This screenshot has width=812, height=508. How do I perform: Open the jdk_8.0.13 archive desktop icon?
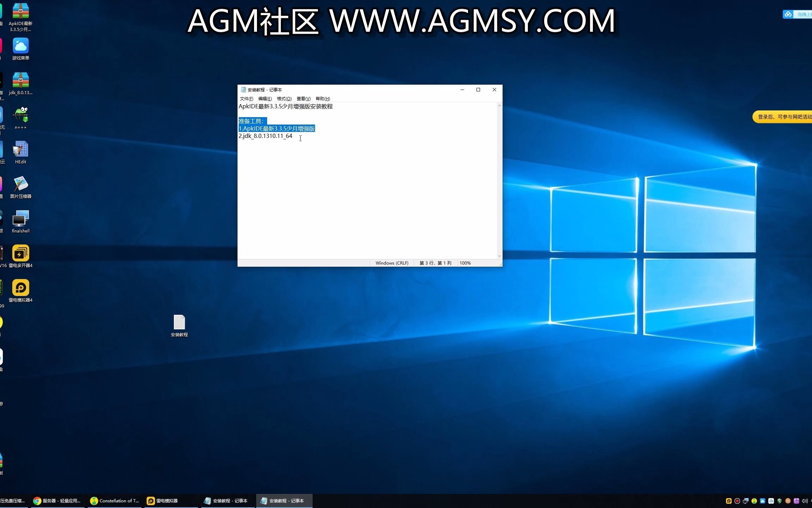(x=20, y=81)
